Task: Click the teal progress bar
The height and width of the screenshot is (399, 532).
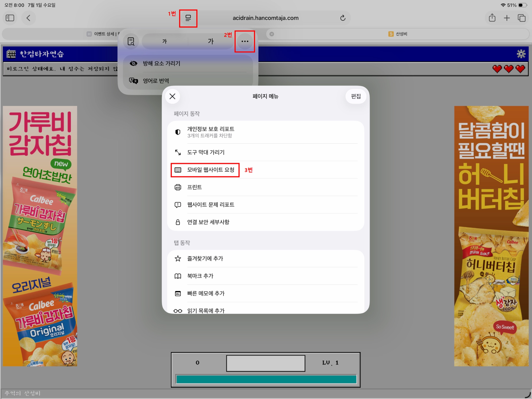Action: point(266,379)
